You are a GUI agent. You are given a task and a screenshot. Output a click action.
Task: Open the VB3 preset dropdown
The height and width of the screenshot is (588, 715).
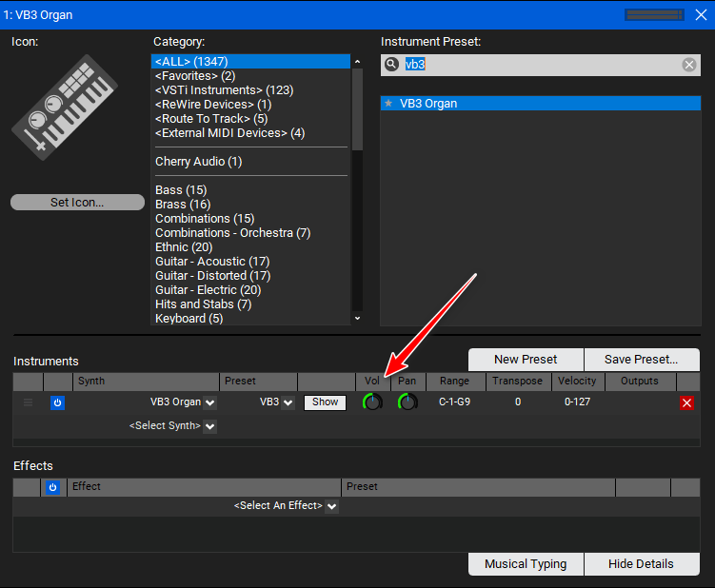pos(288,402)
